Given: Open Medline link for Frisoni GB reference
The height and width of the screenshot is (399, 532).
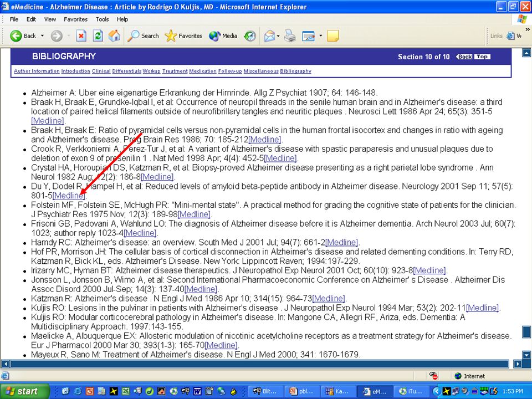Looking at the screenshot, I should 140,233.
